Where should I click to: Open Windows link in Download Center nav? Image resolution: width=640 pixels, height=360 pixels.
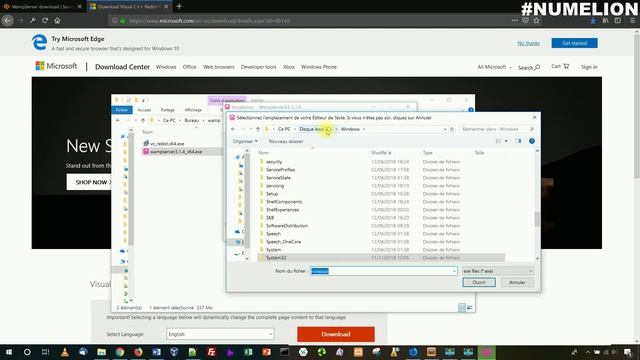point(166,67)
